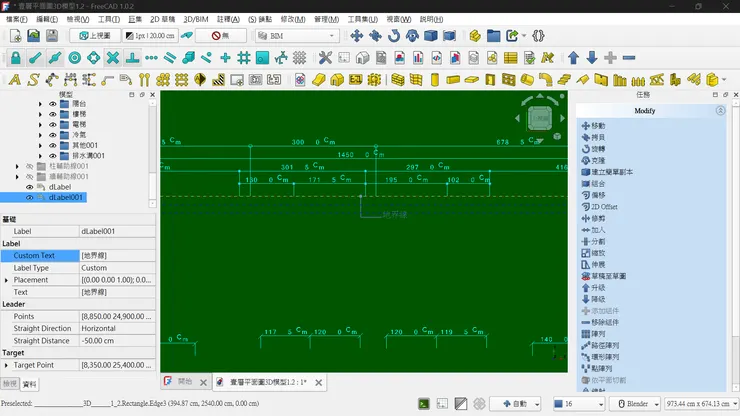Open the color 16 swatch dropdown in status bar

(579, 404)
